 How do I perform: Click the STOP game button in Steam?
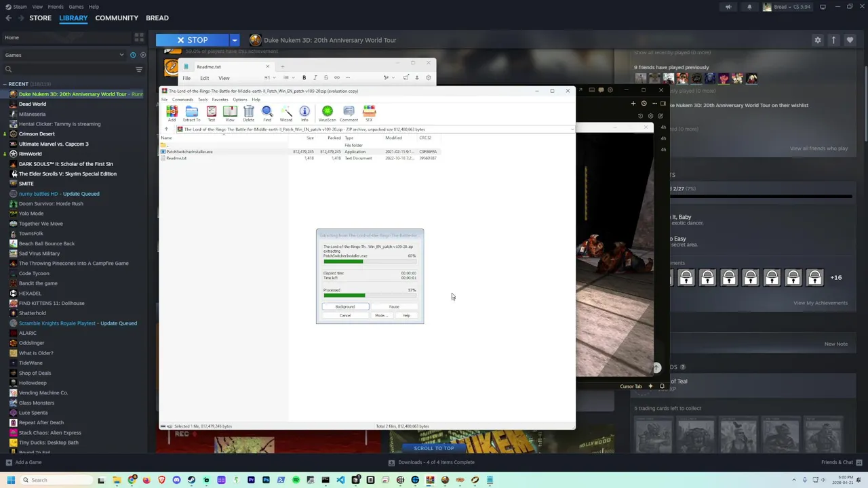point(193,40)
